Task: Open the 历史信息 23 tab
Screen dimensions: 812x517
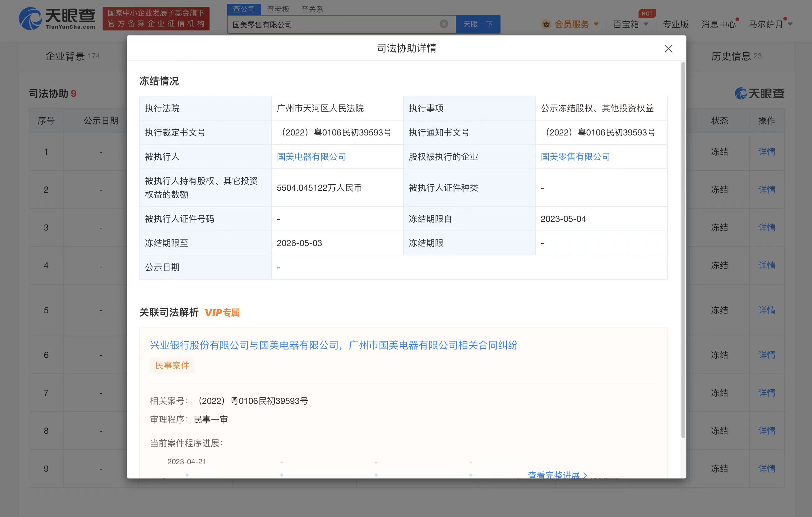Action: pyautogui.click(x=736, y=56)
